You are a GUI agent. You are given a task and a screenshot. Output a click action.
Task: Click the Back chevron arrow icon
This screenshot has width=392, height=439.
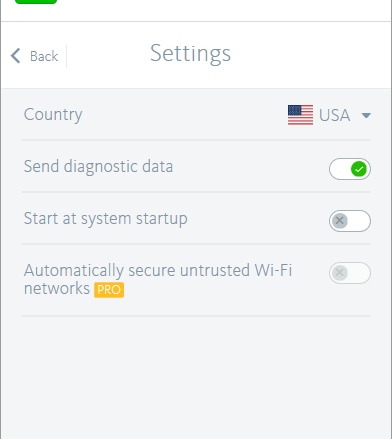pyautogui.click(x=16, y=56)
